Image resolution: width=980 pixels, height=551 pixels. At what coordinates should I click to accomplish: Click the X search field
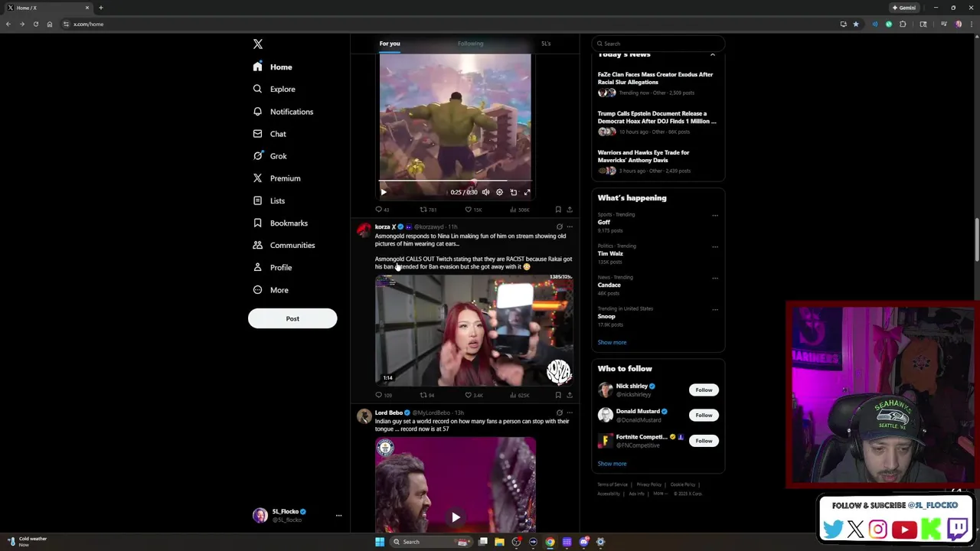(658, 44)
